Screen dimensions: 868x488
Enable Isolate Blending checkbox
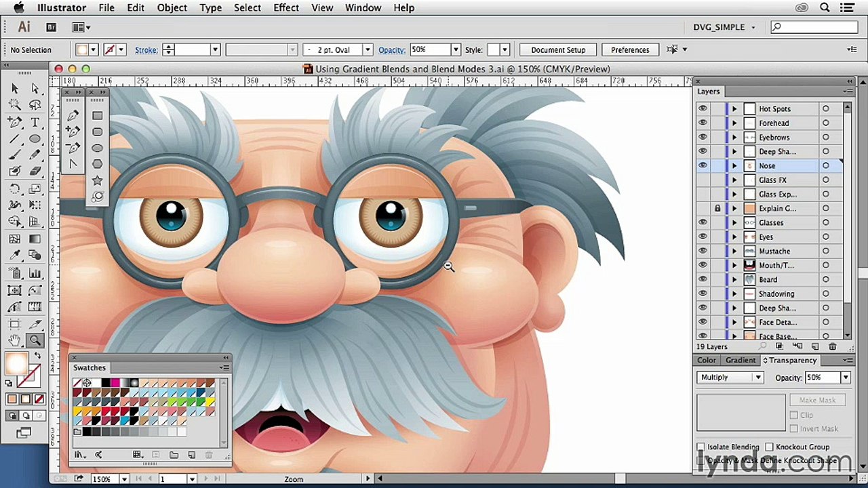701,447
